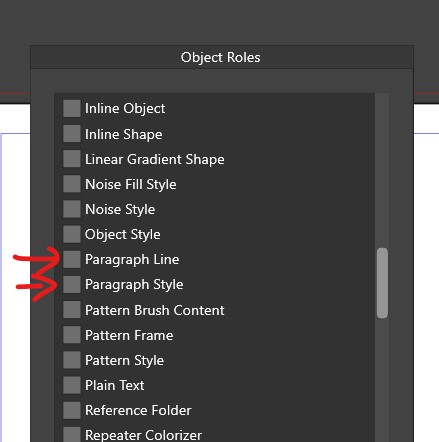This screenshot has height=442, width=439.
Task: Toggle the Repeater Colorizer checkbox
Action: [x=72, y=434]
